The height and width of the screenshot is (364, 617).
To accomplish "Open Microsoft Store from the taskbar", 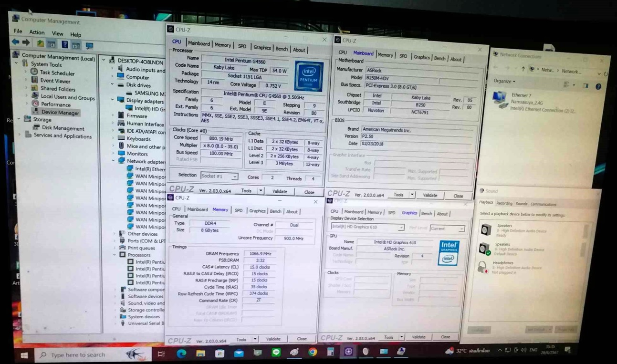I will tap(220, 354).
